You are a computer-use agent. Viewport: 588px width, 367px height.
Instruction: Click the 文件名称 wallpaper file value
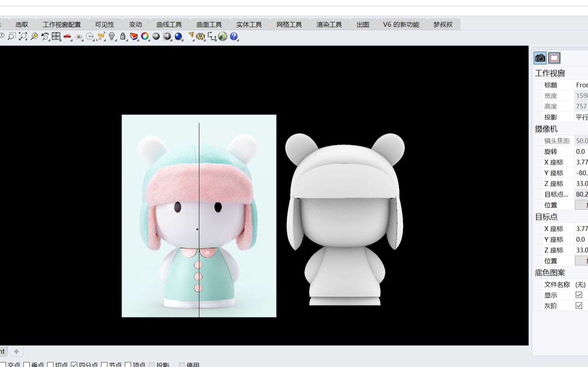point(581,284)
